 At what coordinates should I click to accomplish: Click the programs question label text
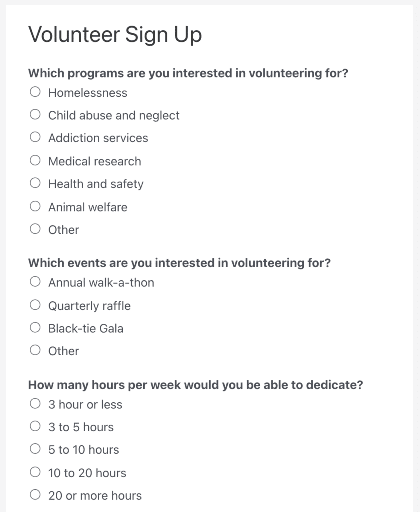click(188, 73)
